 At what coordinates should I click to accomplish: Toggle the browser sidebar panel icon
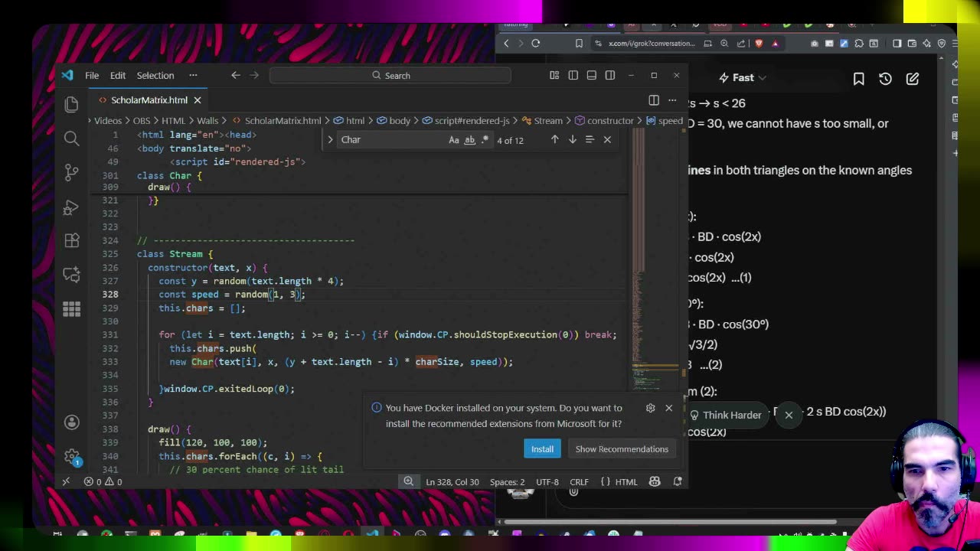click(897, 44)
